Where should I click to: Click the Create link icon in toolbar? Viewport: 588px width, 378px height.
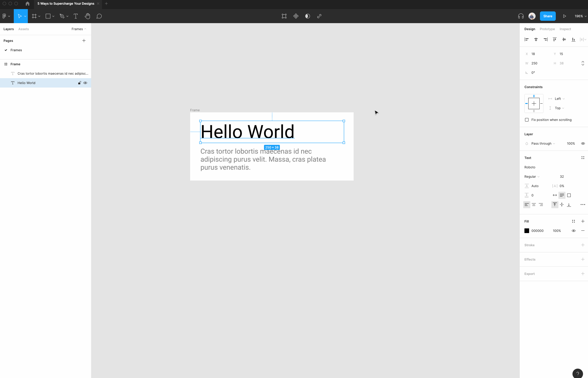point(319,16)
